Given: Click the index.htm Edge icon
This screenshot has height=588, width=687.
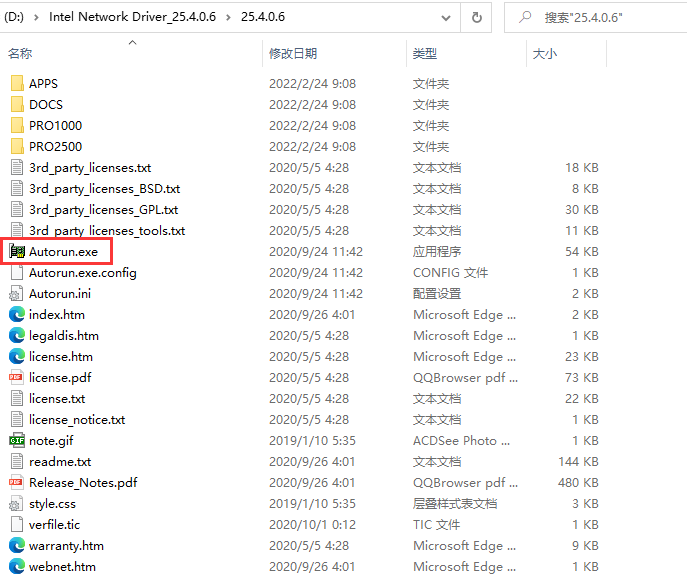Looking at the screenshot, I should click(x=17, y=315).
